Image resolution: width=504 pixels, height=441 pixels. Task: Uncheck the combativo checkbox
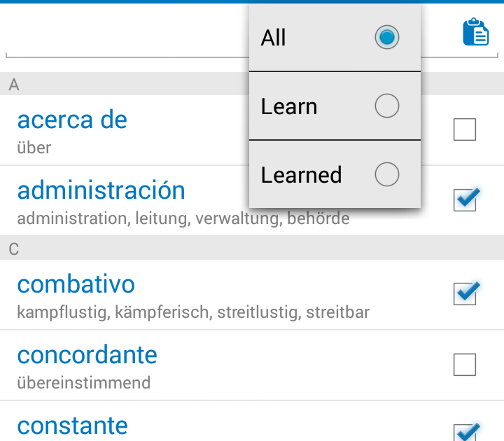[x=465, y=294]
